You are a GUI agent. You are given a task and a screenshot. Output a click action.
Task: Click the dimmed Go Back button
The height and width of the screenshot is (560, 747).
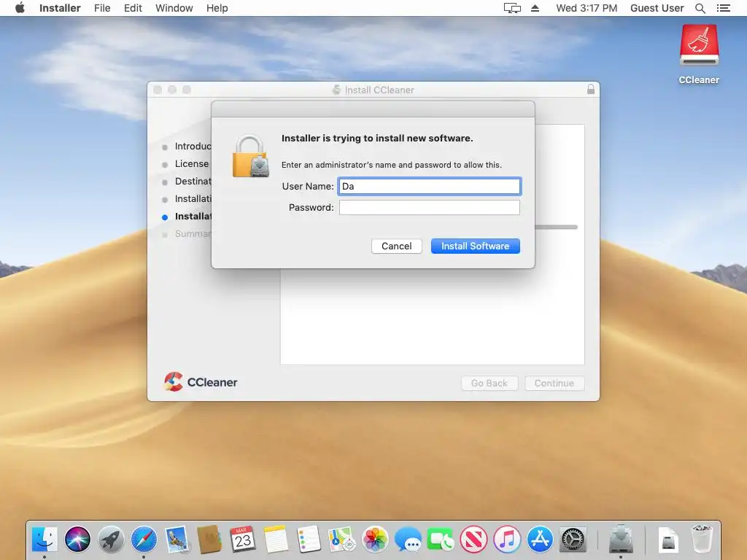coord(489,384)
